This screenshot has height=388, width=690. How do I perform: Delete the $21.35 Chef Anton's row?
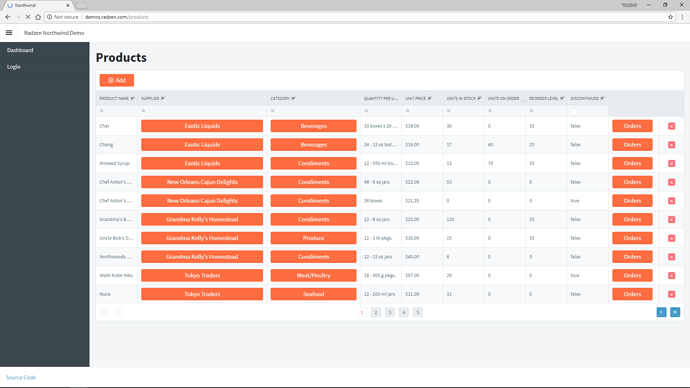(x=672, y=201)
